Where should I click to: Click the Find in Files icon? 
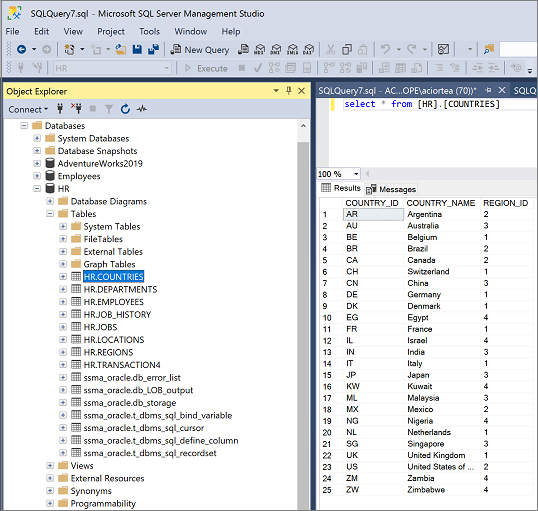[489, 50]
